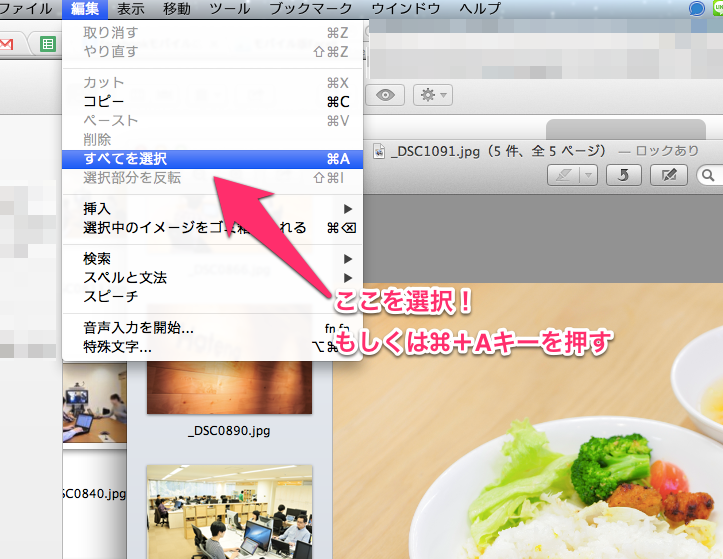Screen dimensions: 723x559
Task: Click the rotate image button
Action: [623, 175]
